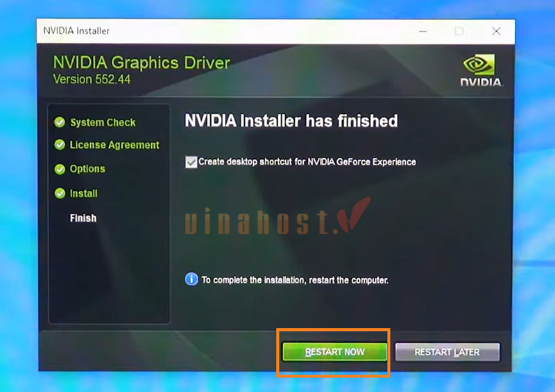Click the 'To complete the installation' message
Screen dimensions: 555x392
click(x=295, y=280)
